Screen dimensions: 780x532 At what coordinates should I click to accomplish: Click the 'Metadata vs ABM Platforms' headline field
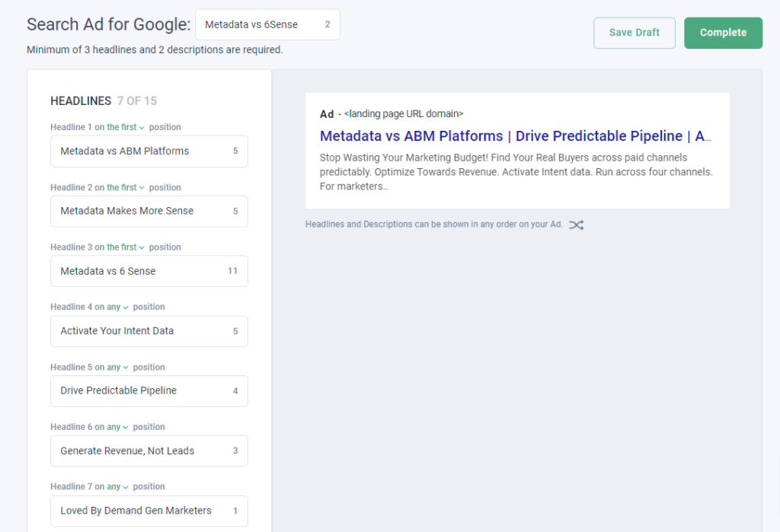[x=149, y=151]
